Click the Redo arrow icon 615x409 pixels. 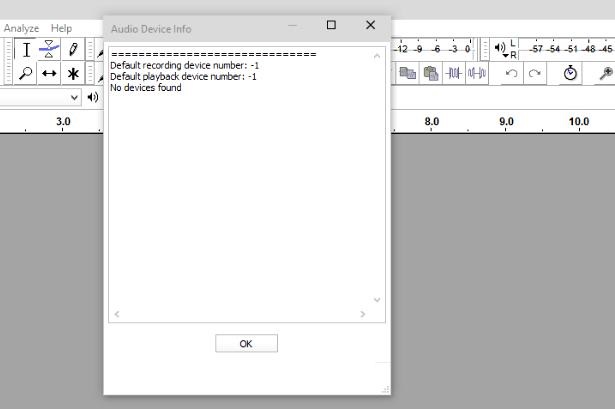(534, 73)
